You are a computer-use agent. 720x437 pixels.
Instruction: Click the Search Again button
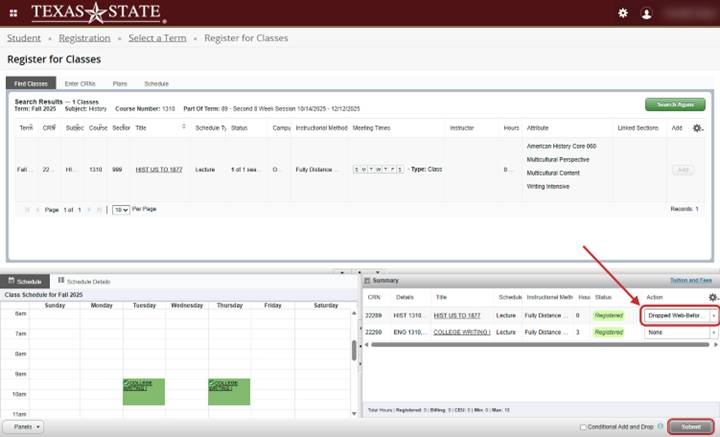pos(675,104)
